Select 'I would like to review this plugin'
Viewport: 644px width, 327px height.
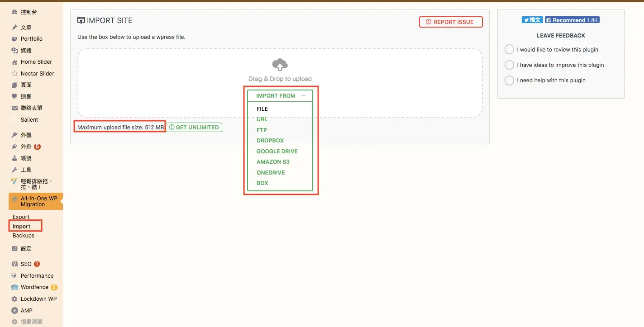(509, 50)
